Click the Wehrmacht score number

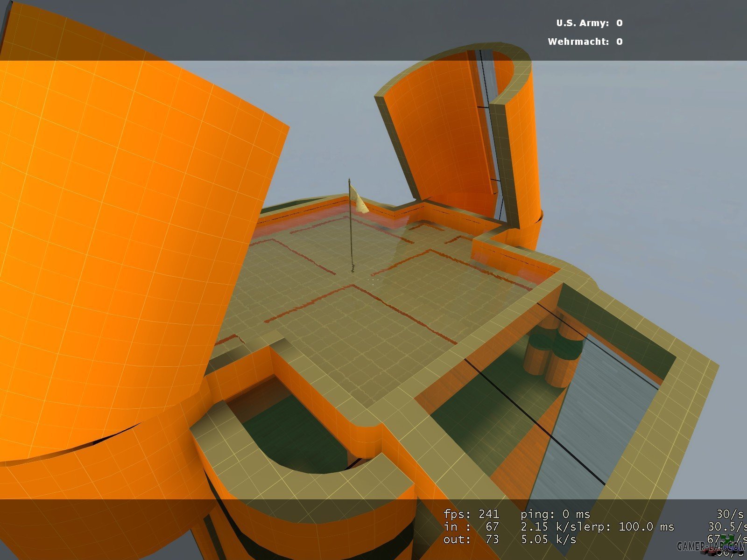pos(619,42)
